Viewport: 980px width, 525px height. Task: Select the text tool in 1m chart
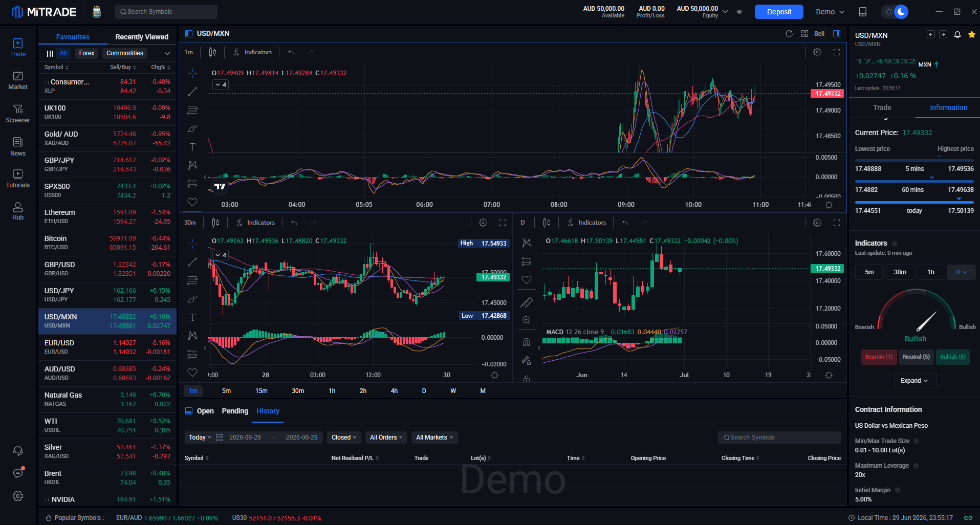(x=192, y=147)
